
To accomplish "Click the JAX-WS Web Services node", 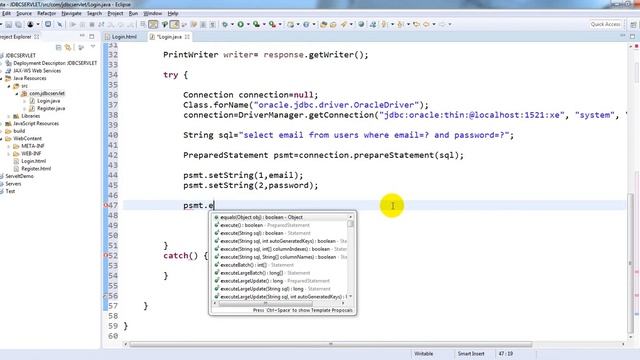I will pos(37,71).
